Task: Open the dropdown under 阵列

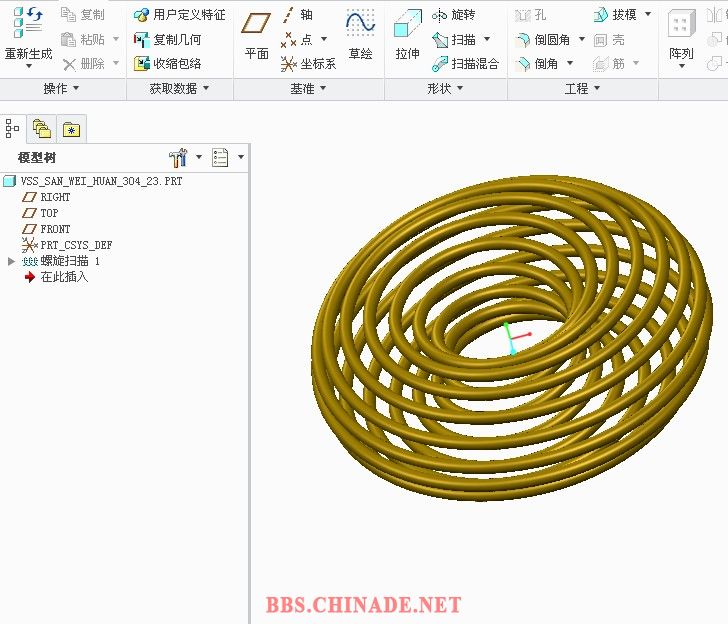Action: point(682,66)
